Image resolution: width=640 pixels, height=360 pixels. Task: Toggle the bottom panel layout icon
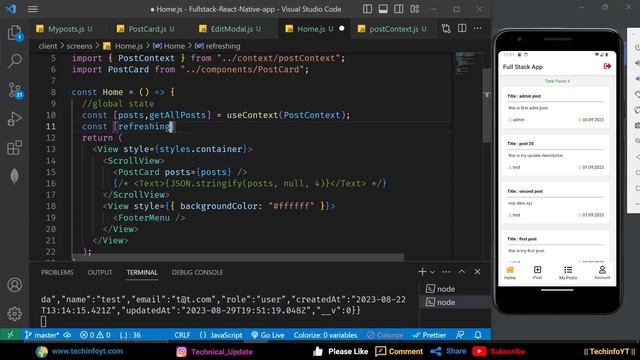click(x=383, y=9)
